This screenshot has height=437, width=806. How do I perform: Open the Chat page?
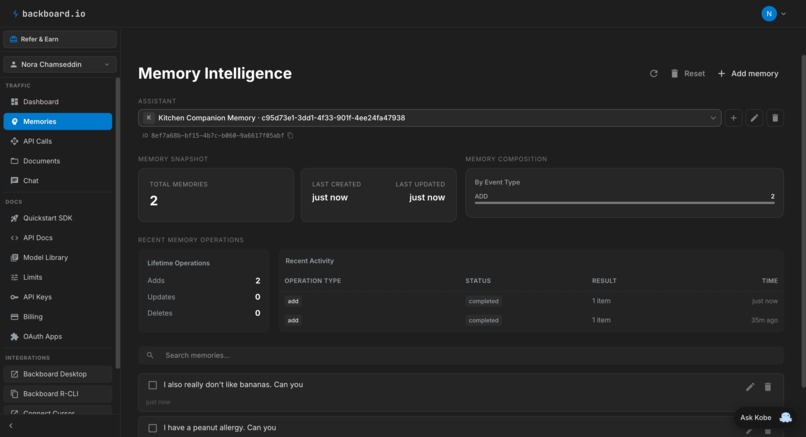(x=58, y=180)
